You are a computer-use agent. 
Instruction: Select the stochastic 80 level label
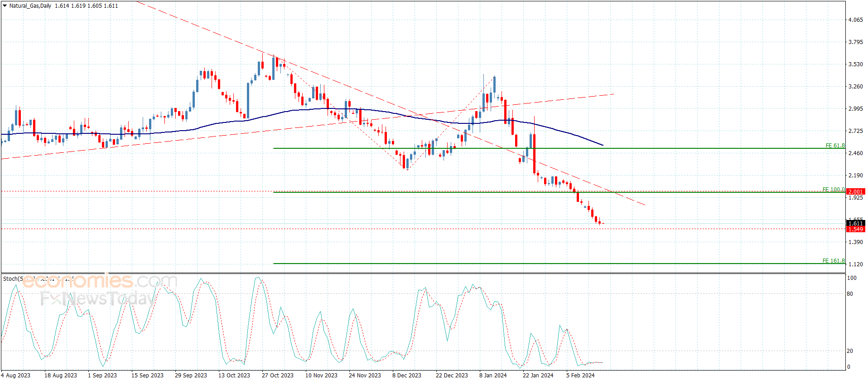(850, 294)
